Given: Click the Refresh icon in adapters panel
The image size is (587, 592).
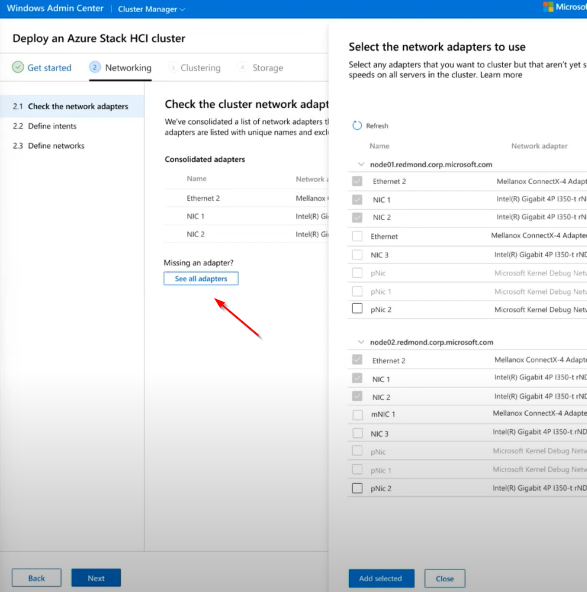Looking at the screenshot, I should tap(357, 125).
